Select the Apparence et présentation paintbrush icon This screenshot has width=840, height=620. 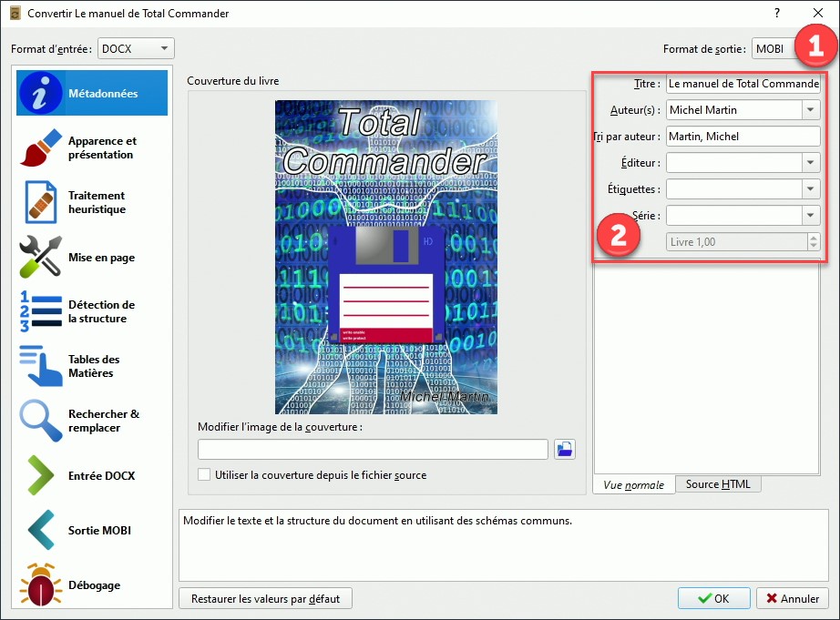point(40,147)
